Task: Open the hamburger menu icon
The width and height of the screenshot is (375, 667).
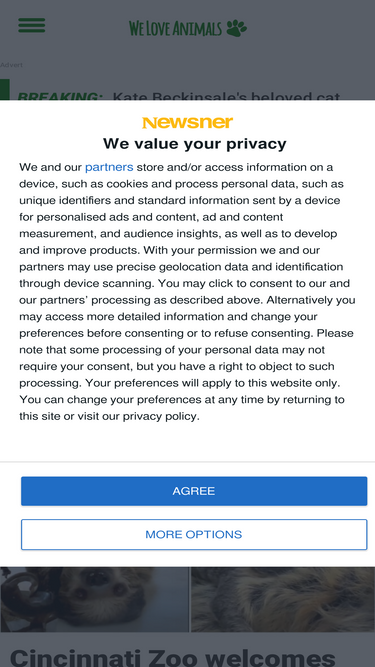Action: click(31, 25)
